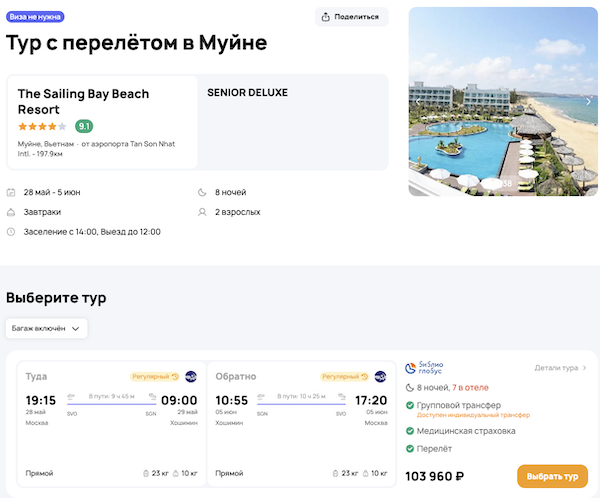Screen dimensions: 600x498
Task: Click airline logo on outbound Туда flight
Action: pyautogui.click(x=191, y=377)
